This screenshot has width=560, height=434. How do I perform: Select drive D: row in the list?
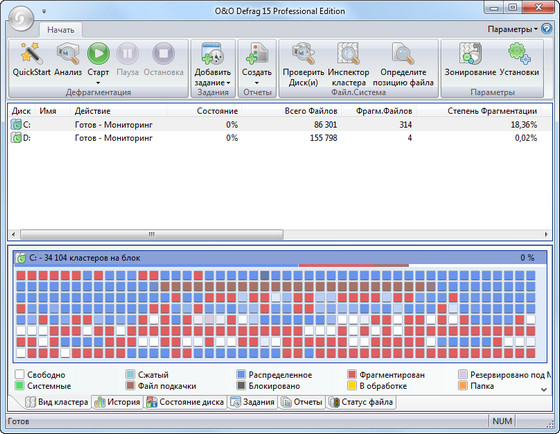[279, 138]
